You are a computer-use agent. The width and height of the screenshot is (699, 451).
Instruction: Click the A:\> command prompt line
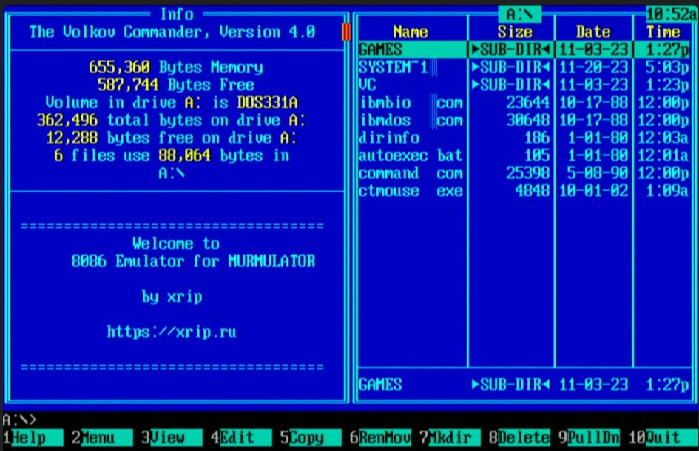(20, 419)
